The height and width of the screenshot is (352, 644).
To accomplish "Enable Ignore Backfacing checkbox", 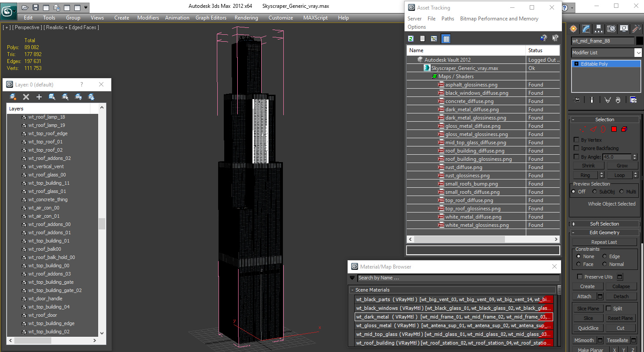I will coord(577,148).
